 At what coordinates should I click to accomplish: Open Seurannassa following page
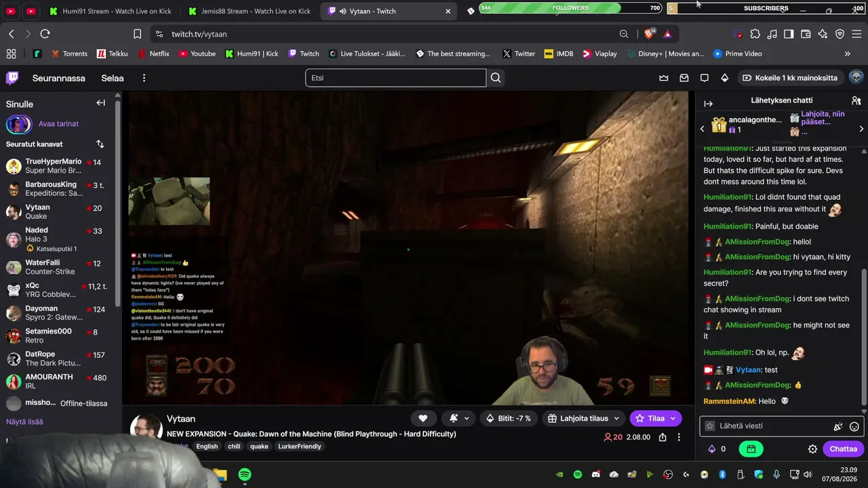(x=59, y=78)
